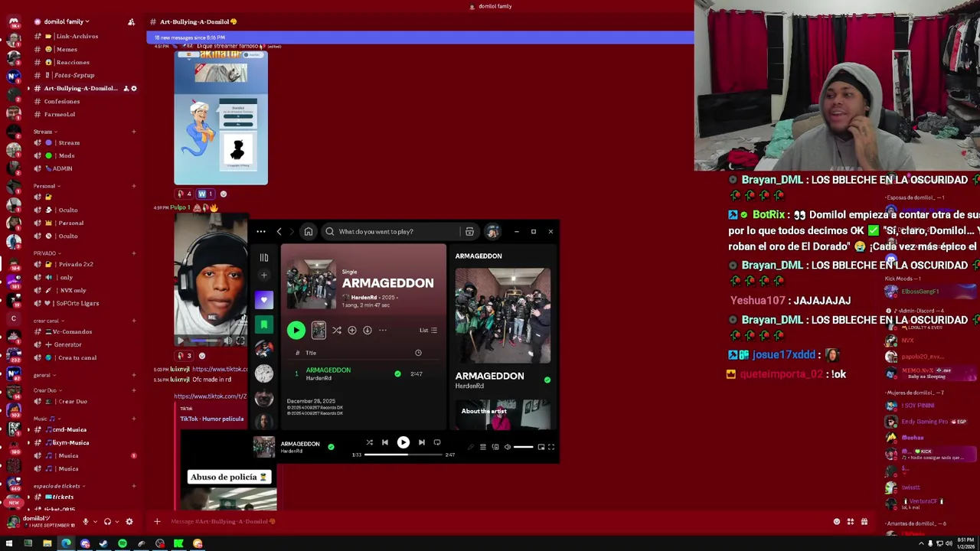Open List view dropdown in Spotify

[x=428, y=330]
